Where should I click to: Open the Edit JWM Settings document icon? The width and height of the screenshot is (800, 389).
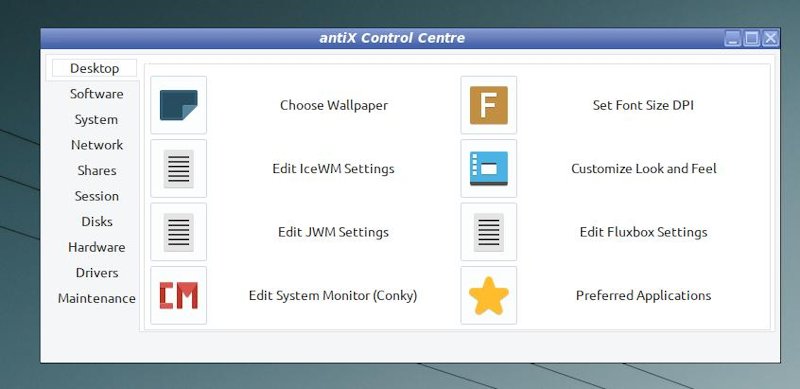coord(179,232)
